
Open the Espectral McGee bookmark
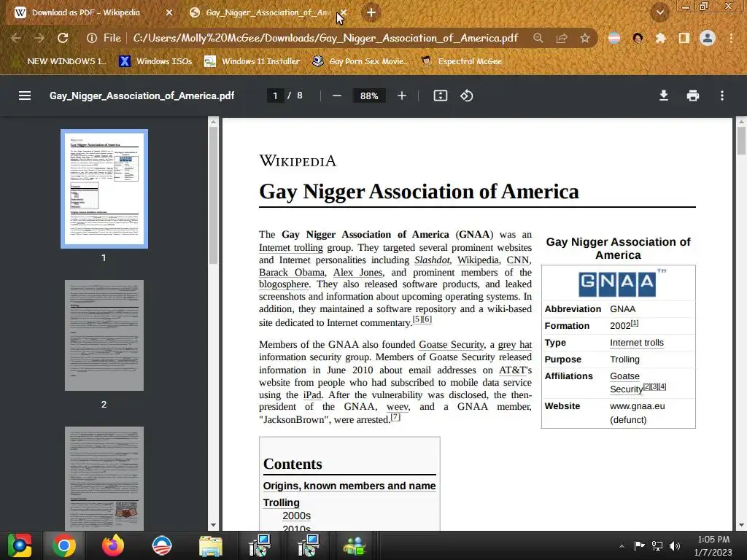[x=462, y=61]
